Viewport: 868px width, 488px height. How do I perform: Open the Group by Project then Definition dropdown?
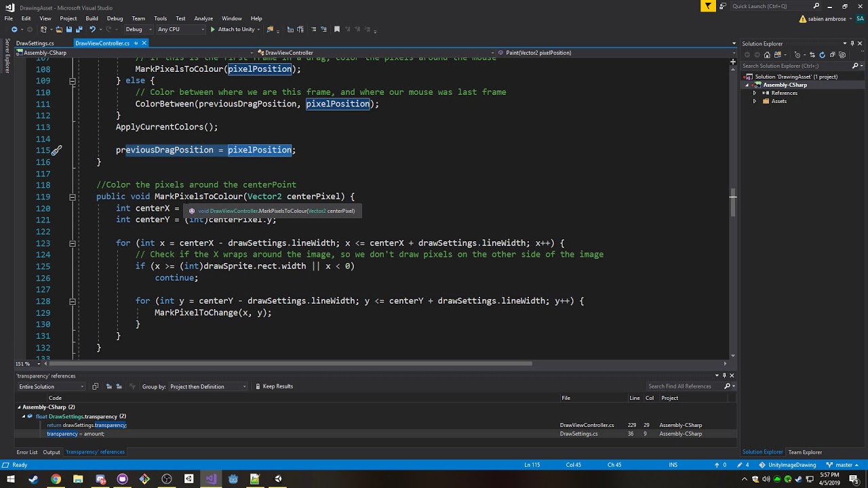(x=208, y=386)
